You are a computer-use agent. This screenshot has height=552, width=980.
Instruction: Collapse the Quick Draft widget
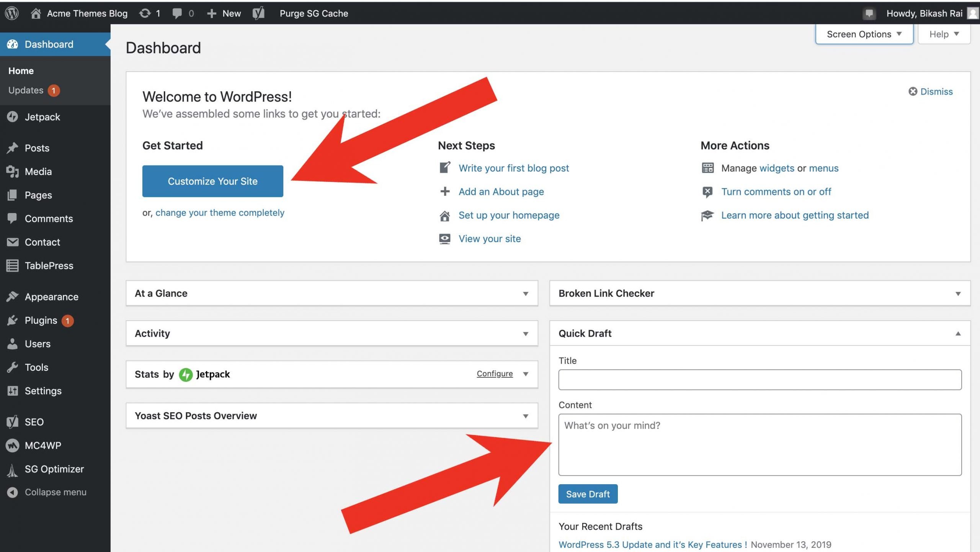pyautogui.click(x=958, y=334)
